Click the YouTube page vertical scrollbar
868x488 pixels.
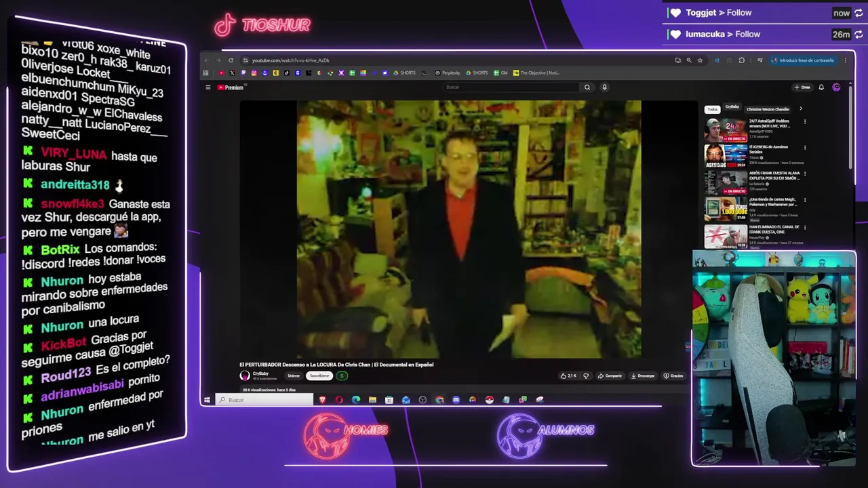tap(849, 129)
